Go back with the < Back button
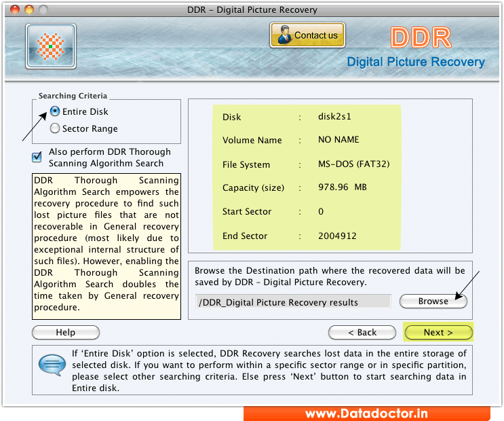The height and width of the screenshot is (421, 504). [x=362, y=332]
